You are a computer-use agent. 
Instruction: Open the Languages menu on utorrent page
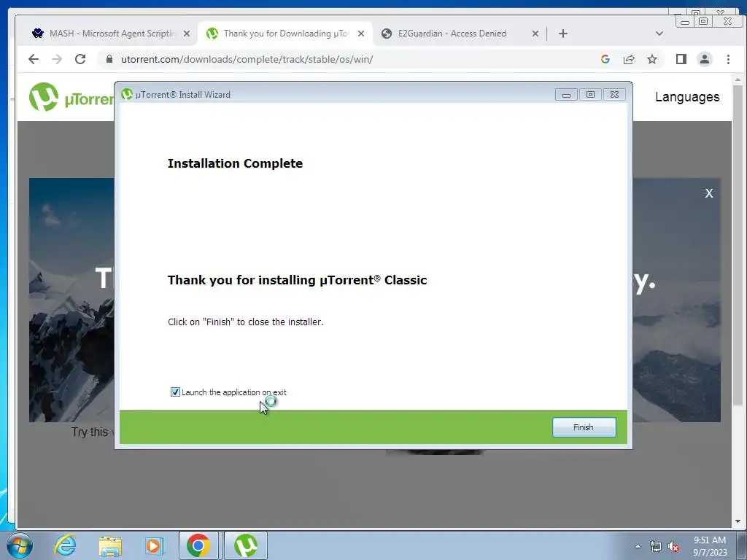(x=687, y=97)
